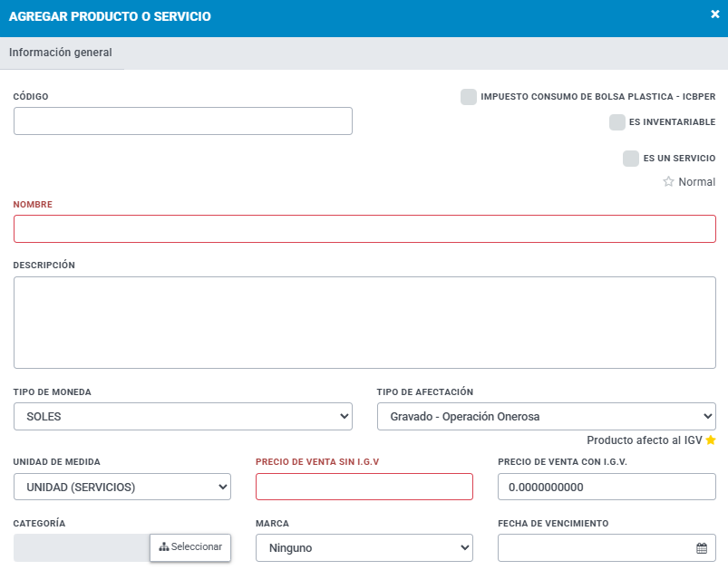The height and width of the screenshot is (570, 728).
Task: Click the Código input field
Action: tap(183, 121)
